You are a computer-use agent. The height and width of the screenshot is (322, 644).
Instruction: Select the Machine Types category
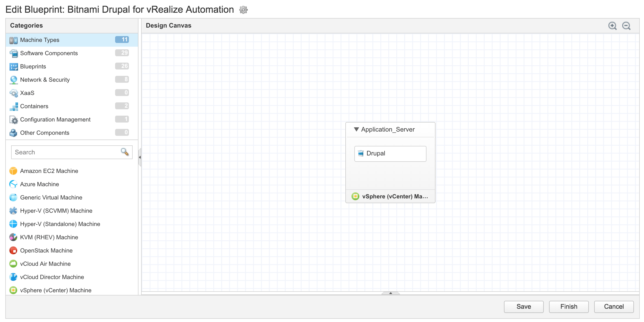pos(72,40)
